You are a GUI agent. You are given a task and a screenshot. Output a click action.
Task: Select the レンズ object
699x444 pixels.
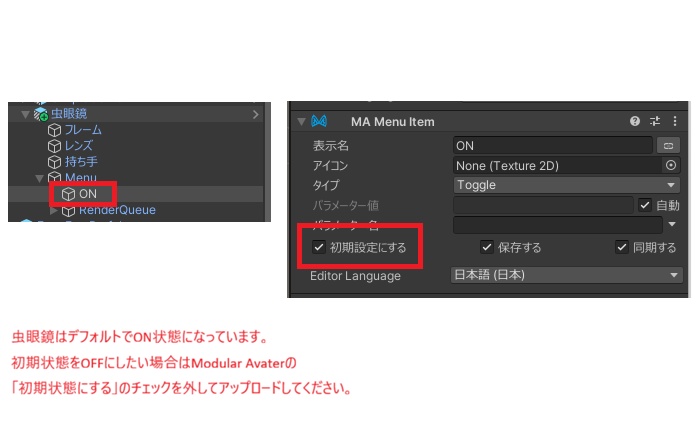(79, 146)
